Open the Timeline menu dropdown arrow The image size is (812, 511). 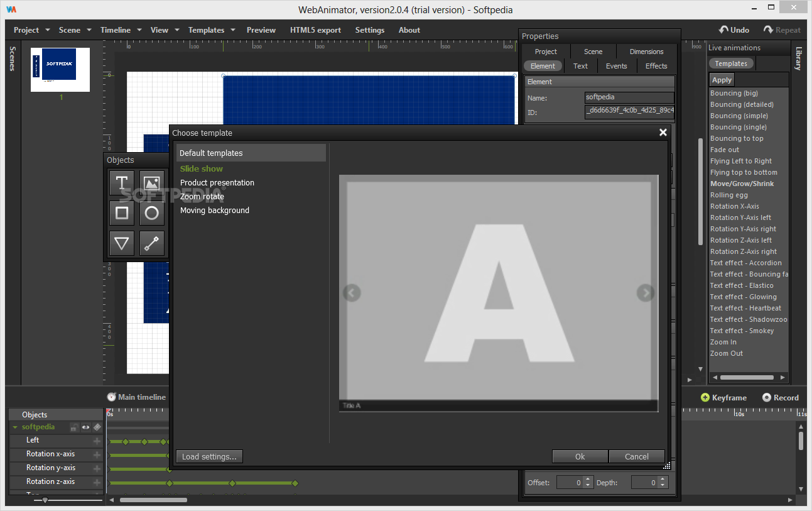tap(139, 30)
